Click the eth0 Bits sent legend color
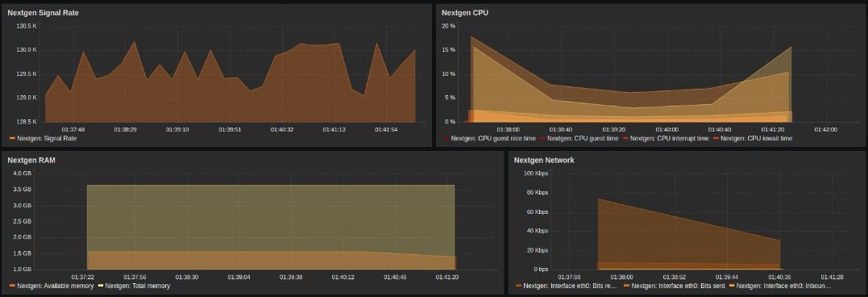Viewport: 868px width, 297px height. tap(627, 286)
